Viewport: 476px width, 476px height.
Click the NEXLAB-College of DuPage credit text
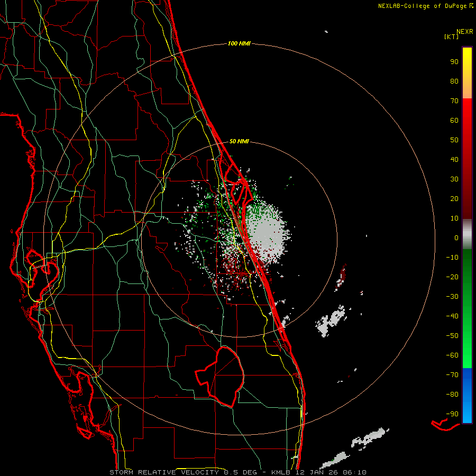click(x=425, y=6)
